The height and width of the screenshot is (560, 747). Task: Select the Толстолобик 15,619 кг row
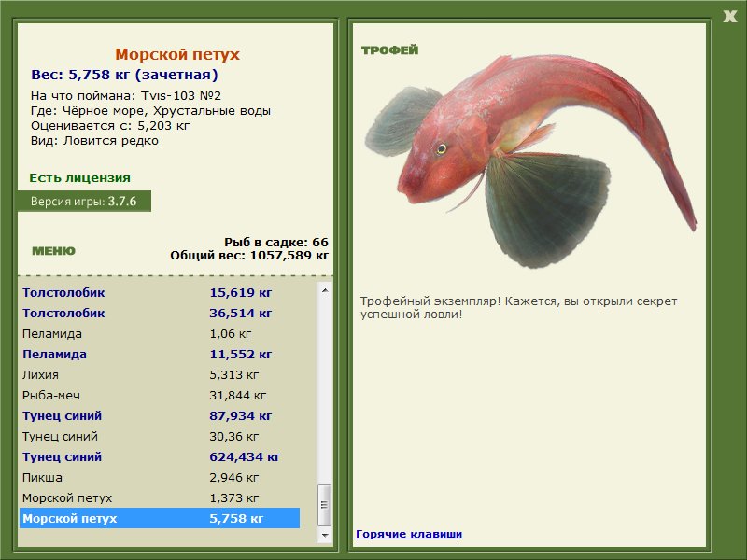click(160, 292)
